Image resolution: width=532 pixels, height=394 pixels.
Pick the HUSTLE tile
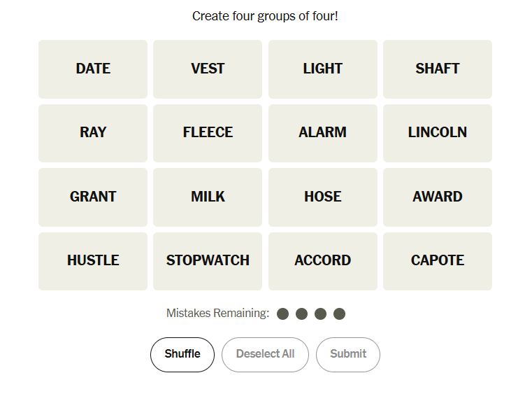pyautogui.click(x=93, y=261)
